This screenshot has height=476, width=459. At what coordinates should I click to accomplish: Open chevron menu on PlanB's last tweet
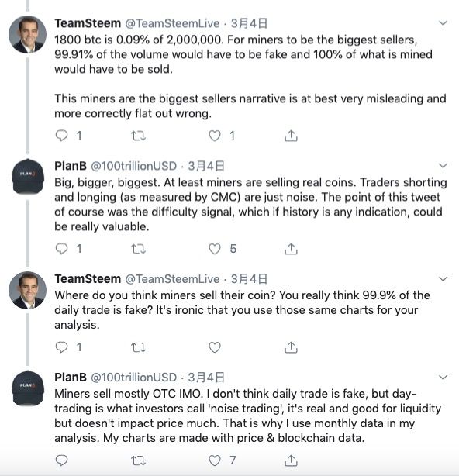pos(443,378)
